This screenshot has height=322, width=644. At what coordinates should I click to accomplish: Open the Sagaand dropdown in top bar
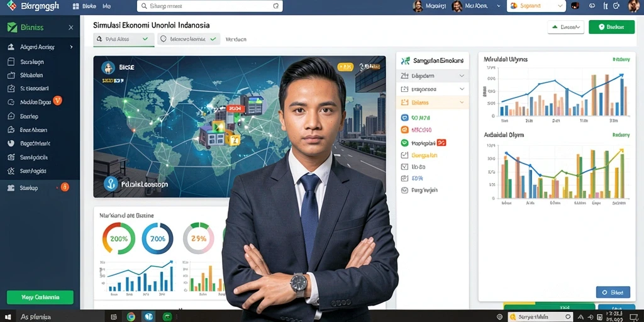tap(536, 6)
